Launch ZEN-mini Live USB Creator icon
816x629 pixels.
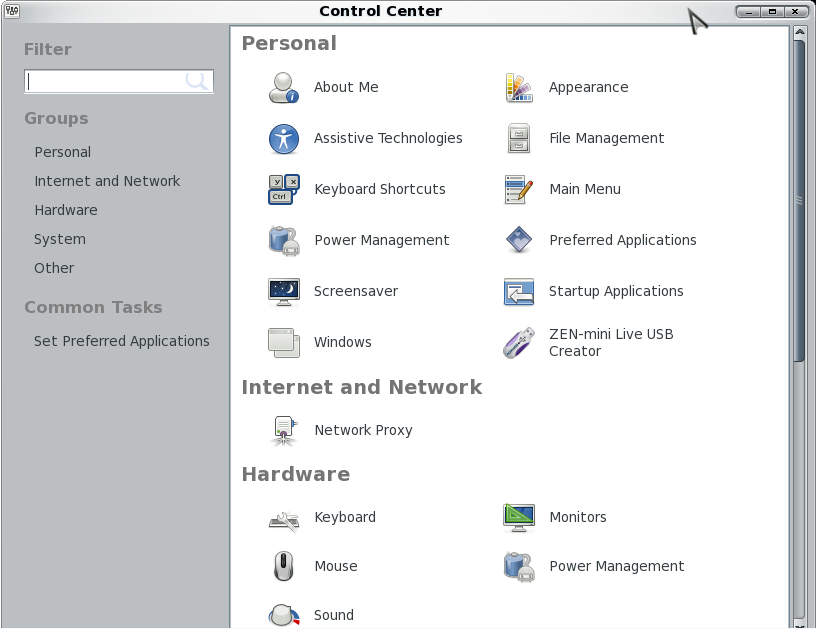pyautogui.click(x=519, y=342)
